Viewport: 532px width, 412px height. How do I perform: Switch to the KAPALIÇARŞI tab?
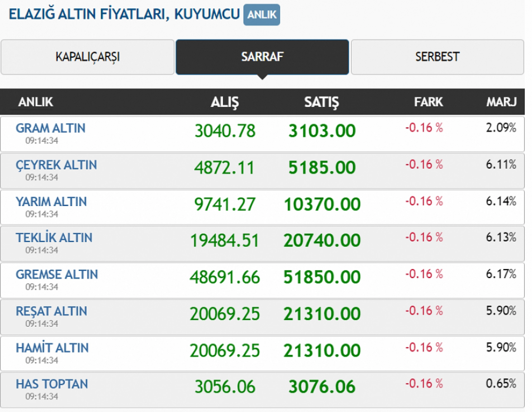(87, 57)
